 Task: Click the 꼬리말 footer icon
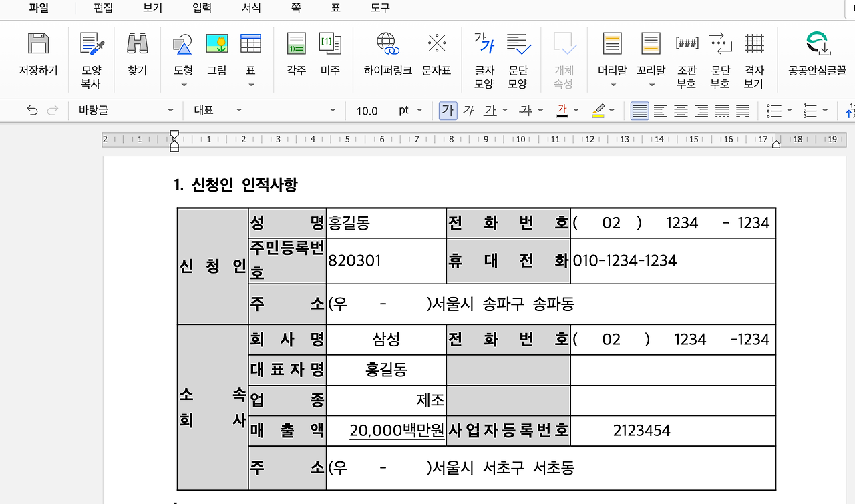pyautogui.click(x=651, y=44)
